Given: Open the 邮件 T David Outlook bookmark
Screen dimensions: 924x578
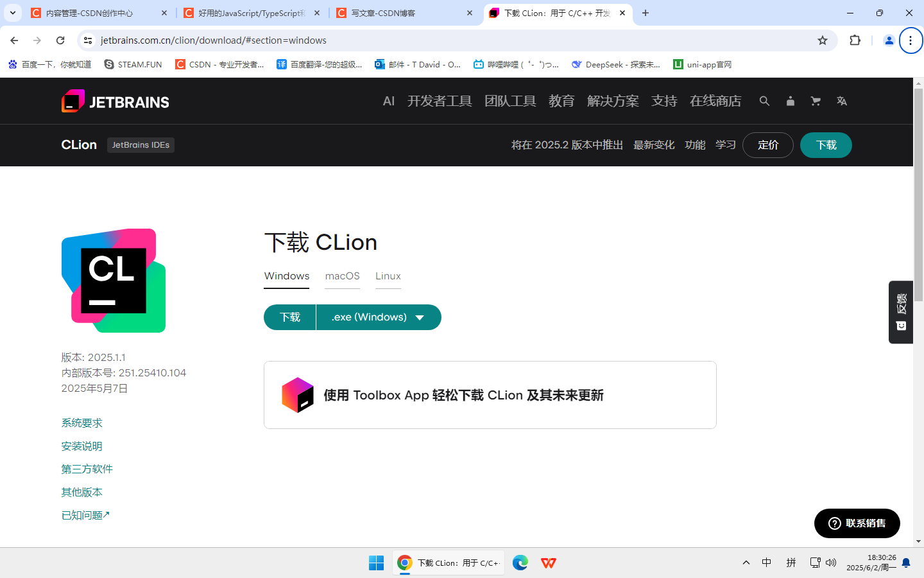Looking at the screenshot, I should (x=418, y=64).
